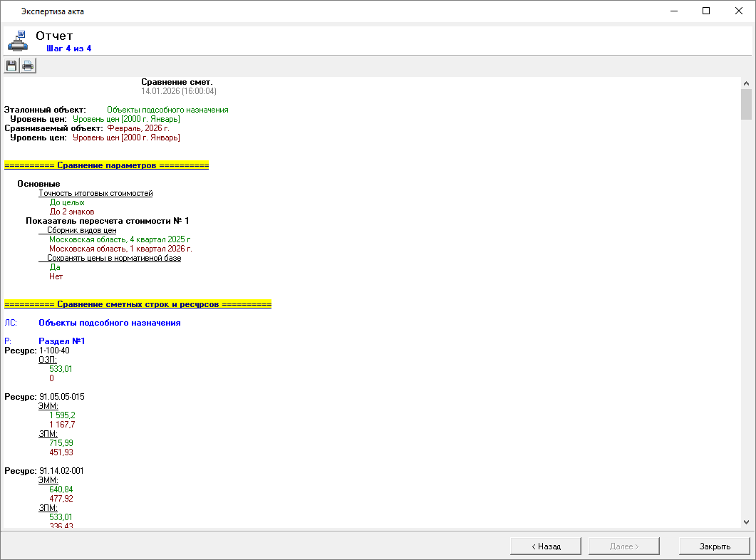Click the scrollbar up arrow
Viewport: 756px width, 560px height.
tap(746, 83)
